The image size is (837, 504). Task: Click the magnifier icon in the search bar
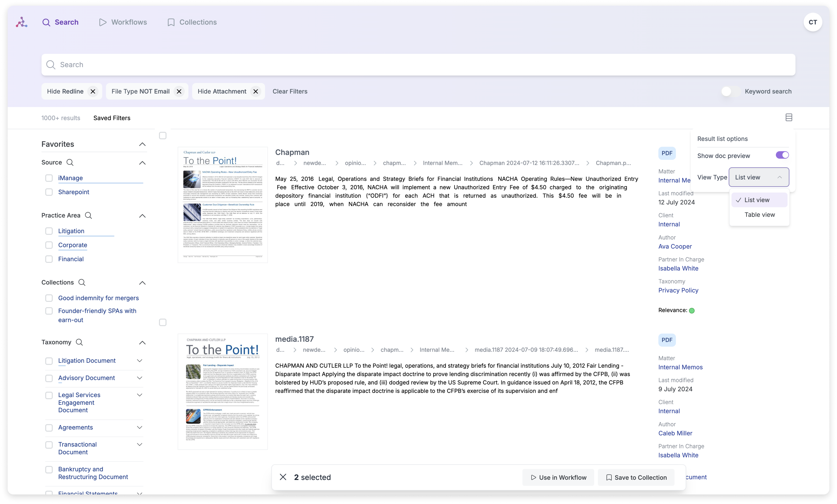coord(51,65)
